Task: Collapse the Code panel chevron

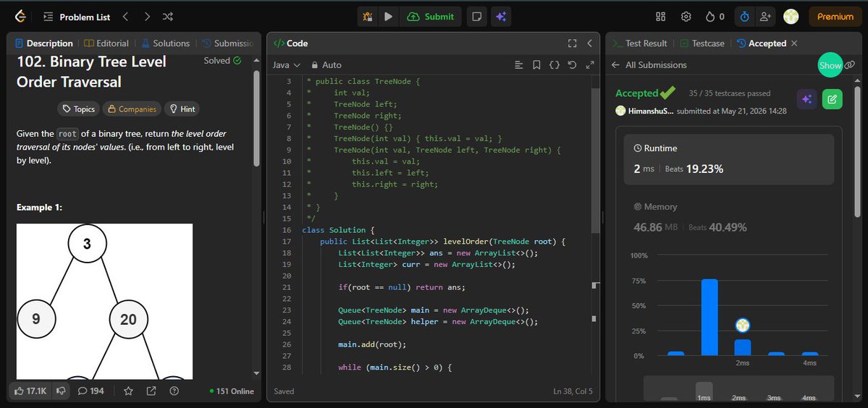Action: click(589, 43)
